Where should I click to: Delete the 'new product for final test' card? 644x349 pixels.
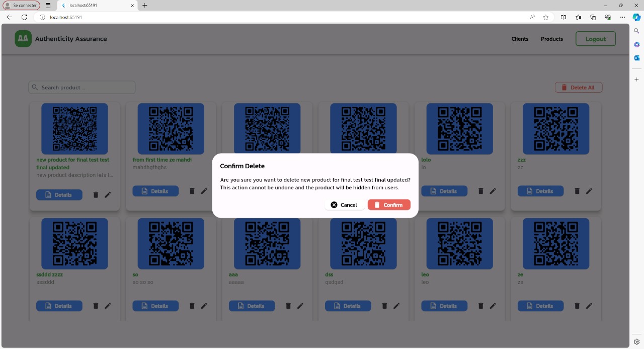96,195
